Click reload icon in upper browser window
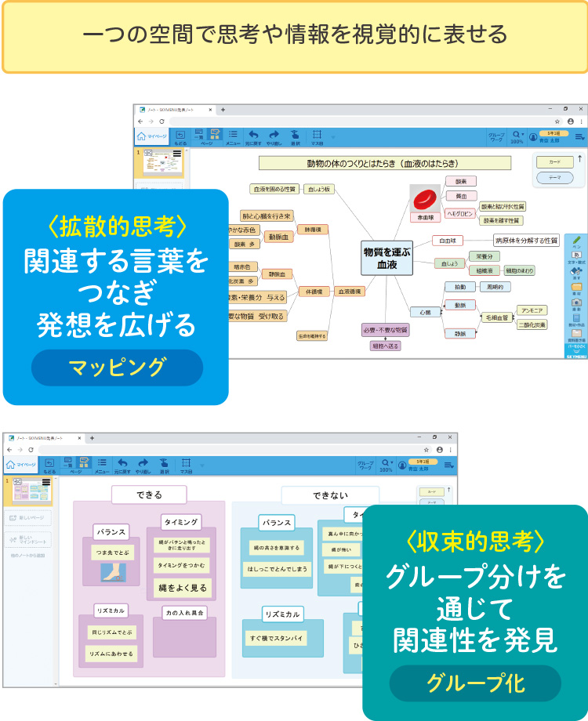 tap(162, 121)
